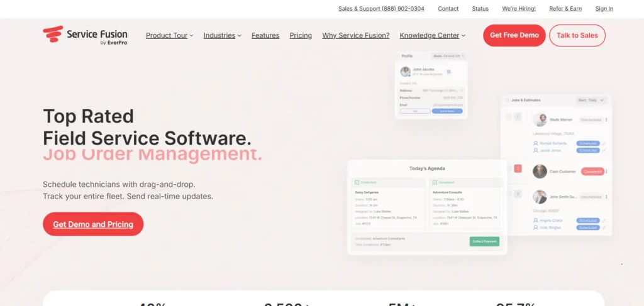Click the user icon next to Angelo Chata
The image size is (644, 306).
tap(536, 221)
